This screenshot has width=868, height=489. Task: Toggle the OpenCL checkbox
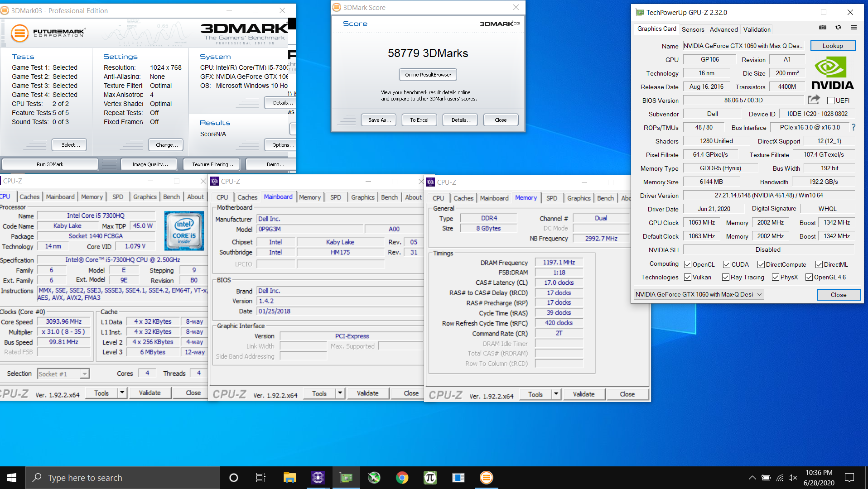coord(688,264)
